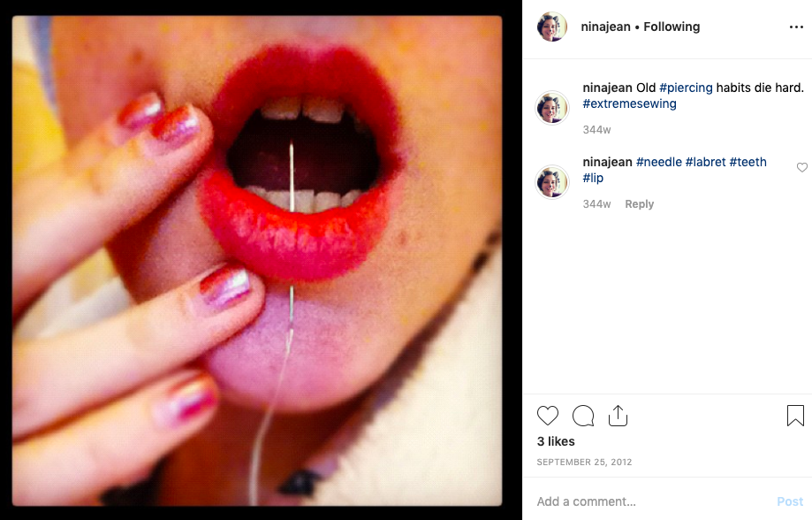Click the avatar beside the caption
Viewport: 812px width, 520px height.
552,108
